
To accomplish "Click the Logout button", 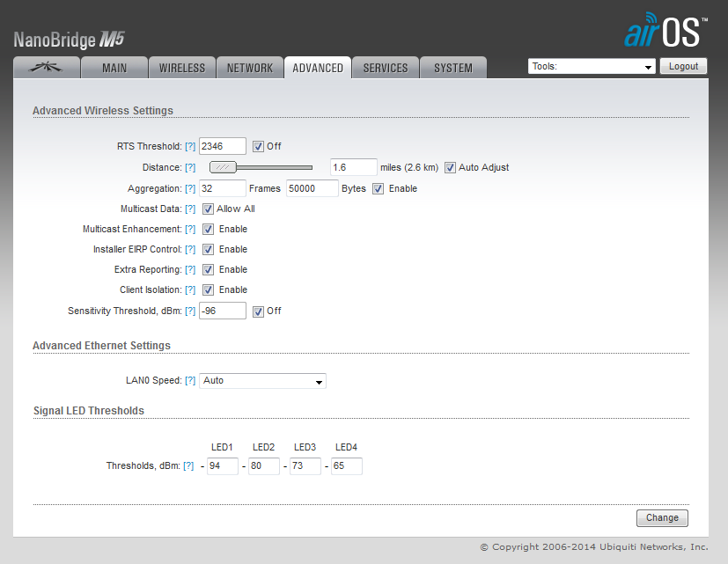I will click(x=683, y=66).
